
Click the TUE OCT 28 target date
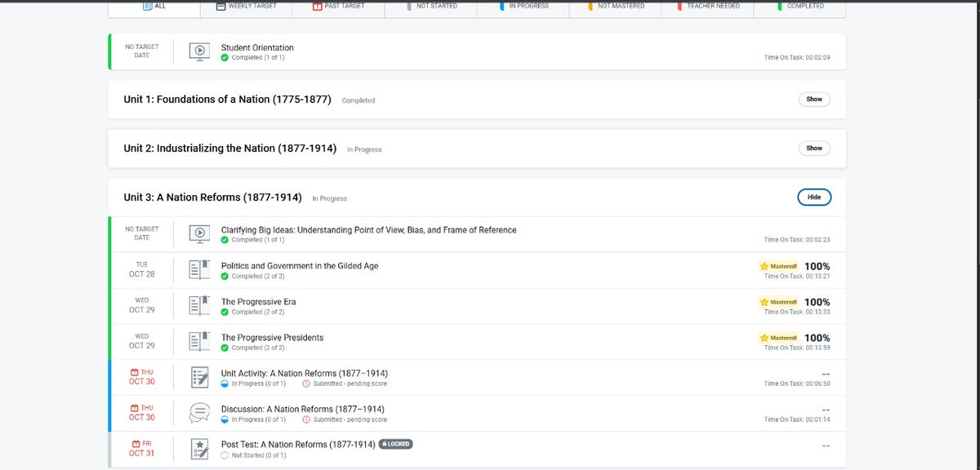point(141,269)
